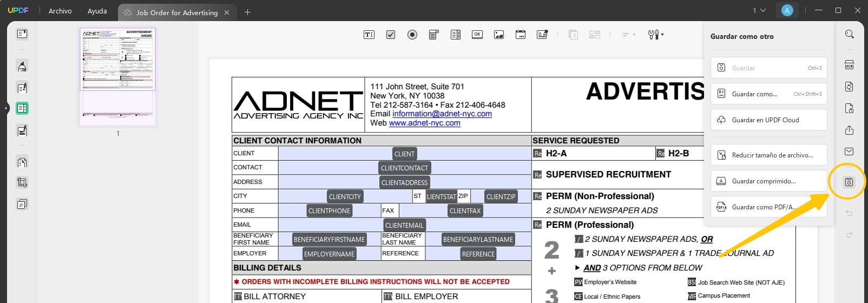
Task: Expand the open tabs counter dropdown
Action: pos(759,10)
